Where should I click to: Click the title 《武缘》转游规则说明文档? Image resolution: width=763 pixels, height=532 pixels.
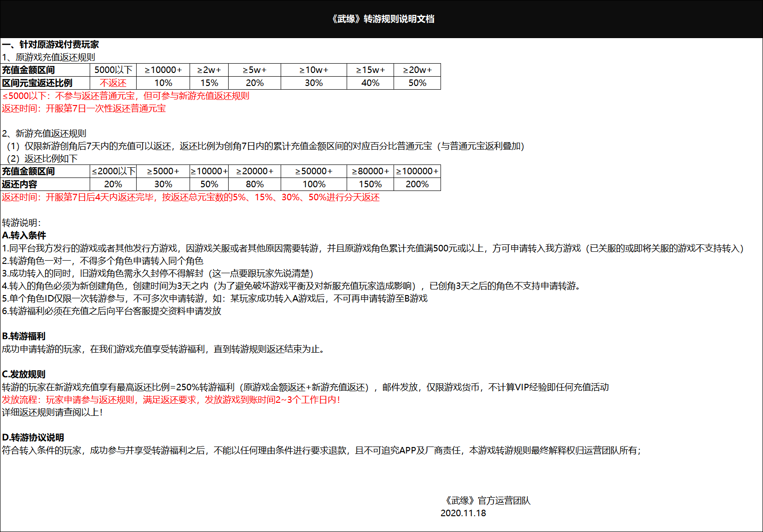coord(382,19)
